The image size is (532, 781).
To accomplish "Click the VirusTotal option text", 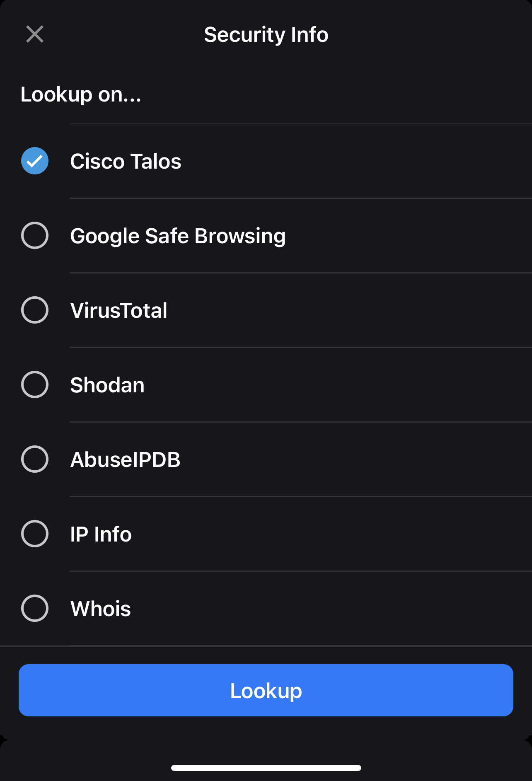I will pyautogui.click(x=119, y=311).
